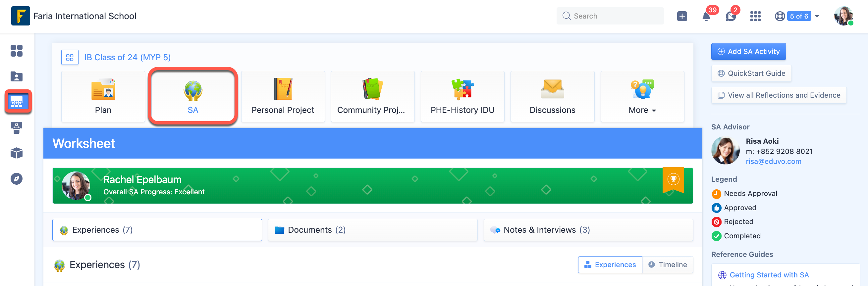Screen dimensions: 868x286
Task: Click Faria International School name
Action: click(84, 16)
